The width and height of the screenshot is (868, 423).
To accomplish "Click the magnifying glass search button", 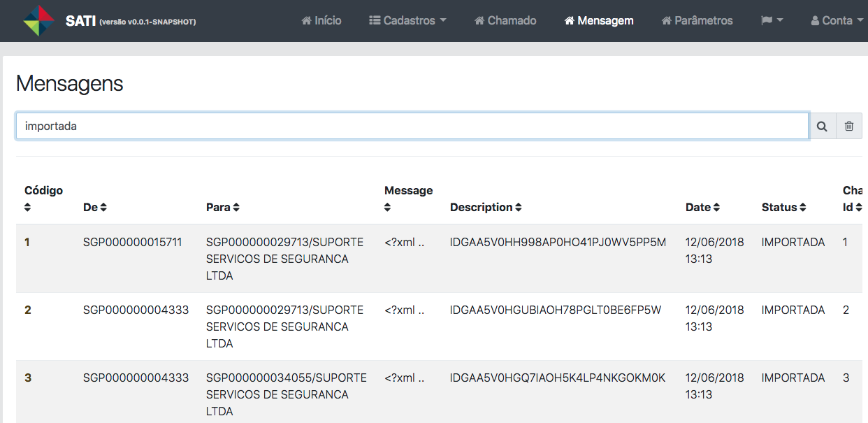I will click(823, 127).
